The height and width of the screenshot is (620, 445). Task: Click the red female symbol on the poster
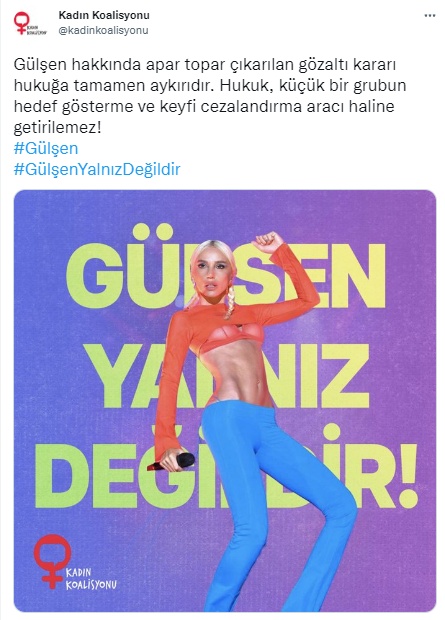52,561
